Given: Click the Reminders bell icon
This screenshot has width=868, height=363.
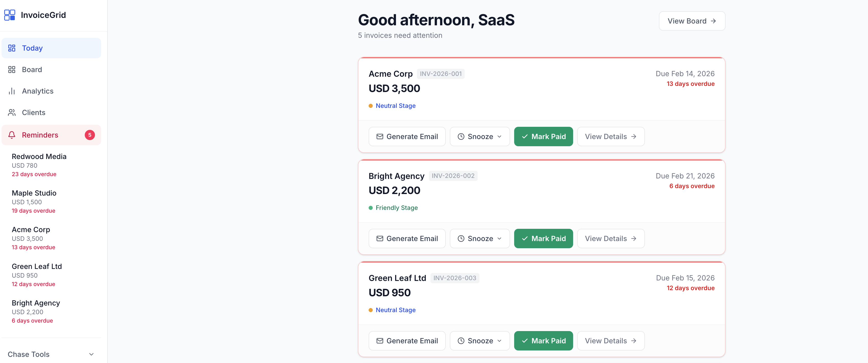Looking at the screenshot, I should pyautogui.click(x=12, y=135).
